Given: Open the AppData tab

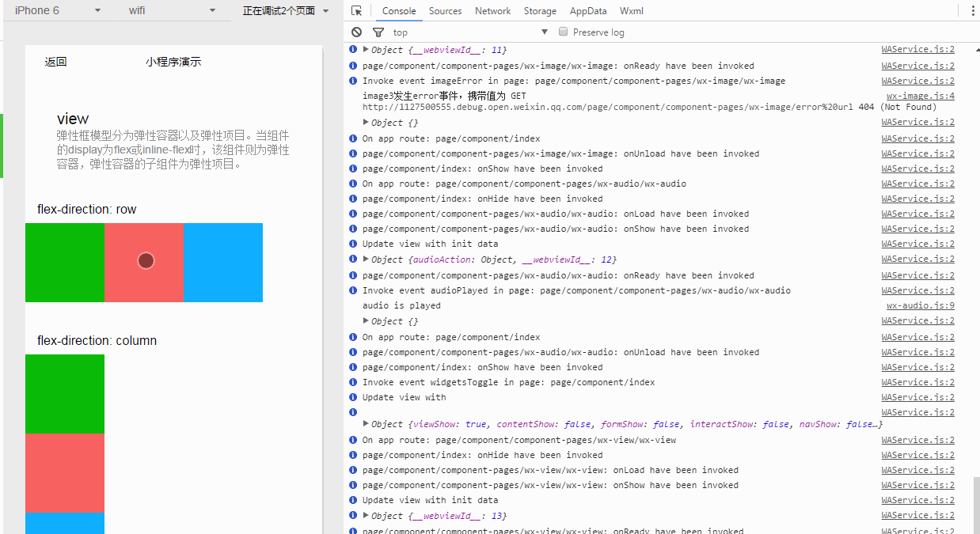Looking at the screenshot, I should (x=587, y=11).
